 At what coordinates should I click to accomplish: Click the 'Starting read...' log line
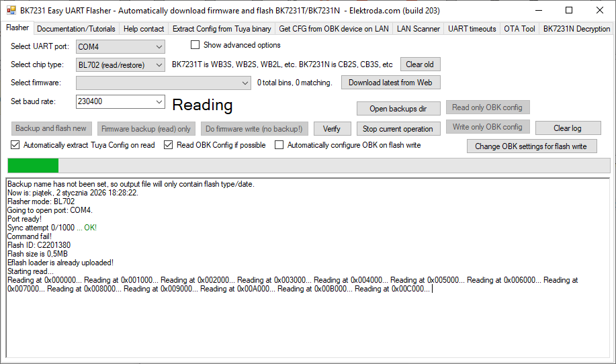point(30,271)
